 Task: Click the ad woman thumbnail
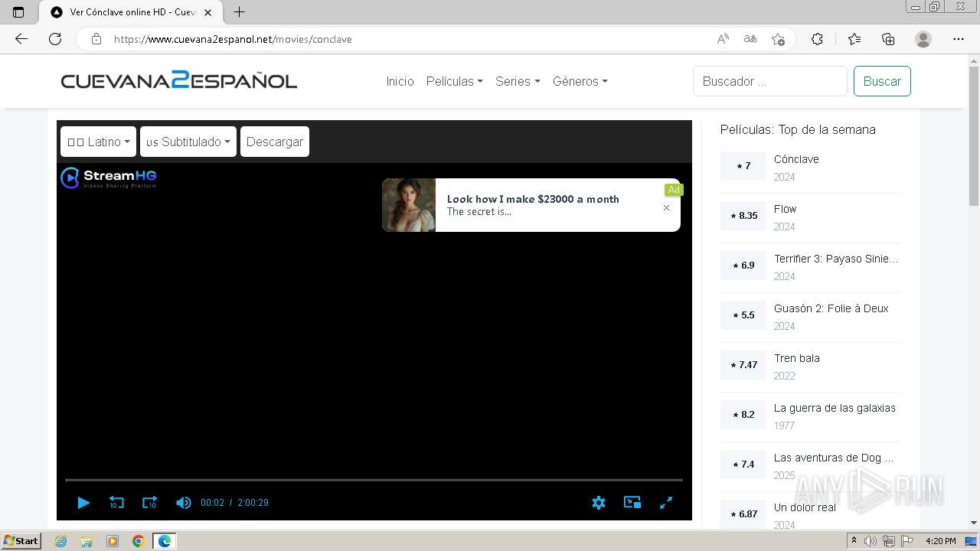pyautogui.click(x=409, y=205)
